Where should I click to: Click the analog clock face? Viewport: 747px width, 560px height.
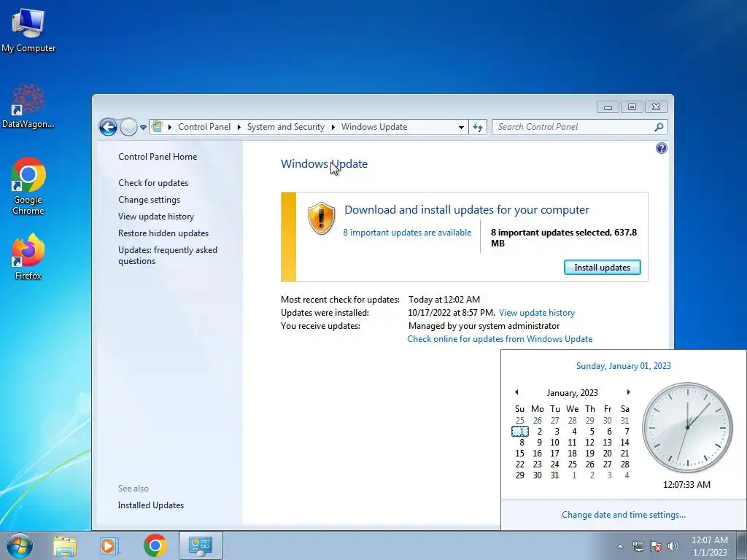(687, 427)
